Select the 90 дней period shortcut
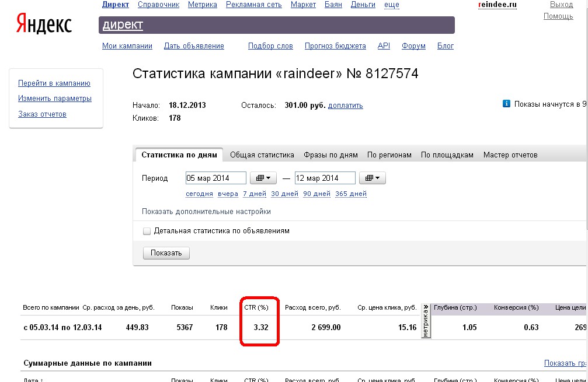The image size is (588, 382). (x=317, y=194)
